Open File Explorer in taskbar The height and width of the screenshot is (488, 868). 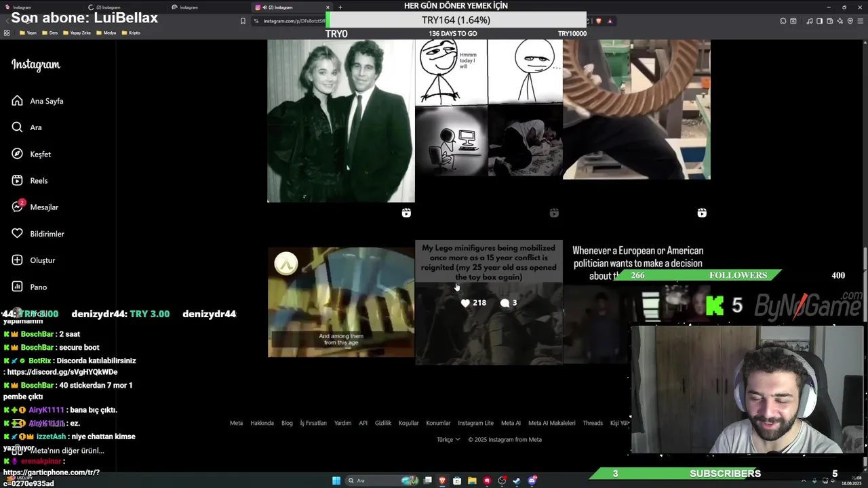pos(472,481)
